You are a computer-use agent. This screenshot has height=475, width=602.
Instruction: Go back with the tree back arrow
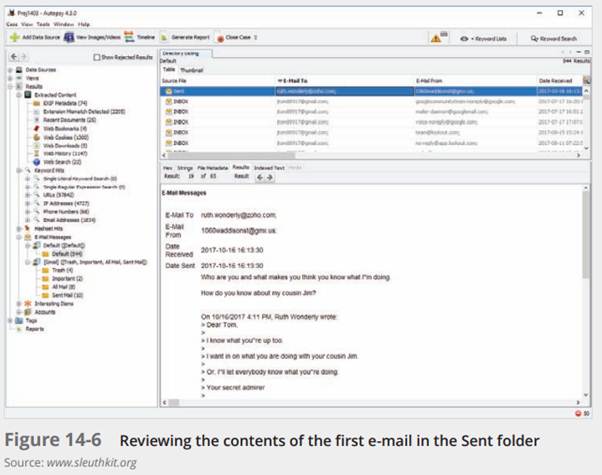tap(14, 57)
